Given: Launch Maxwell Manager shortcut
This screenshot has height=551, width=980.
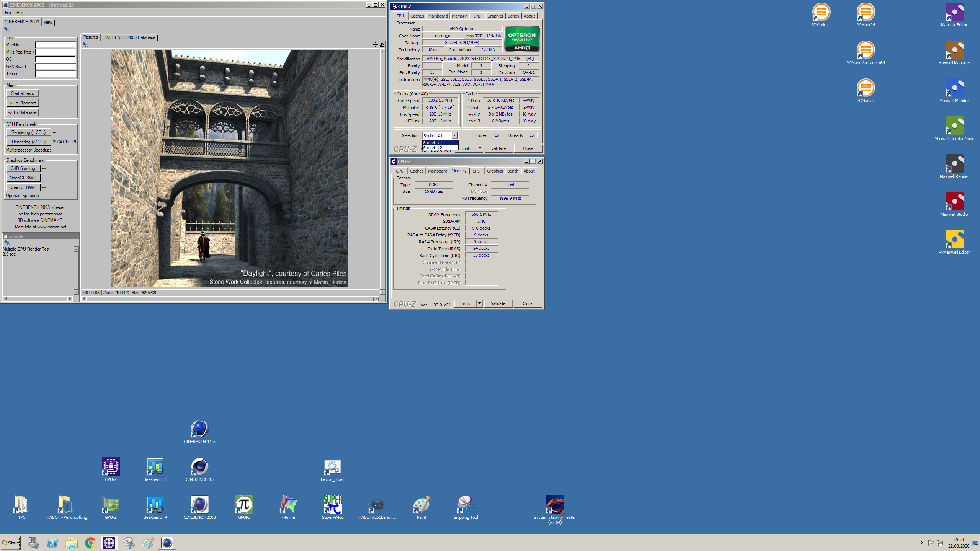Looking at the screenshot, I should click(x=954, y=53).
